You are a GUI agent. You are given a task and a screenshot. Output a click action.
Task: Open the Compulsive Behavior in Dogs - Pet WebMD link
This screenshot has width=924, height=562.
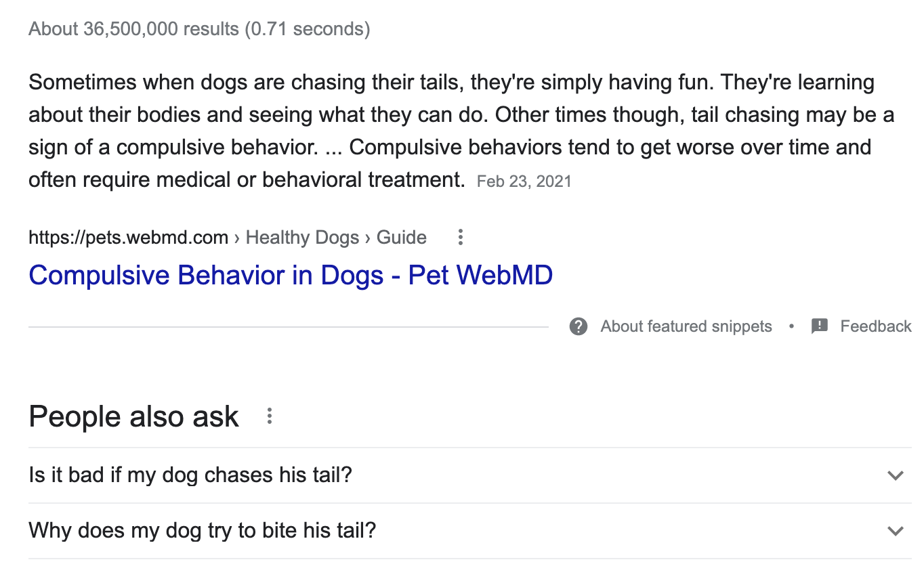click(x=291, y=276)
